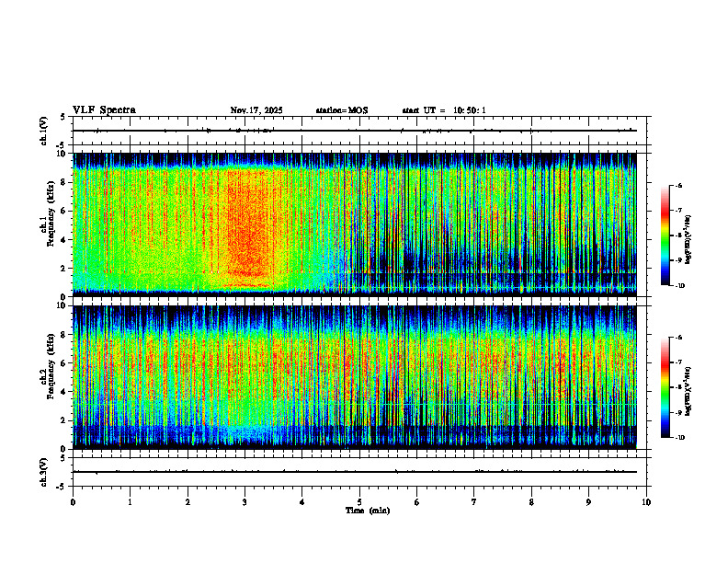Click time axis tick label "8"
The image size is (728, 563).
point(531,502)
